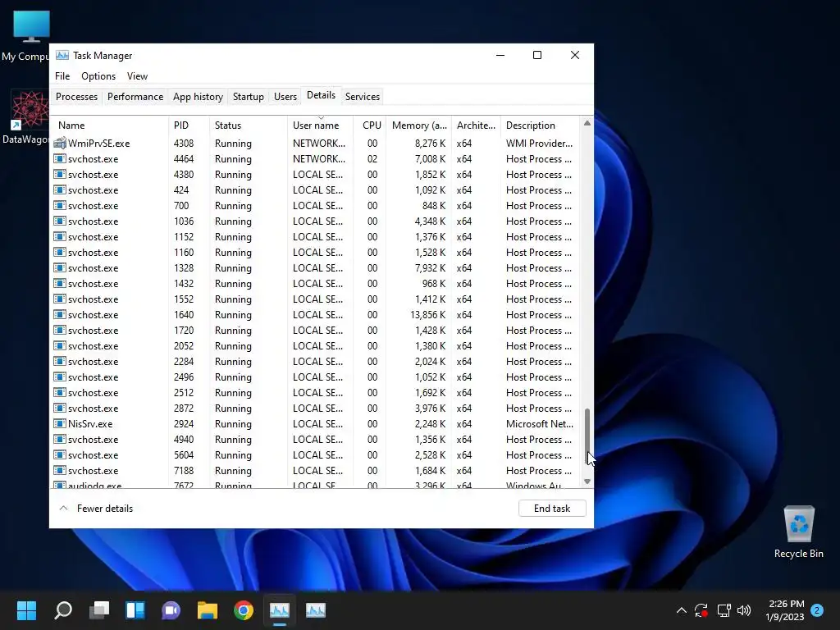Select the 7,932 K memory value
The width and height of the screenshot is (840, 630).
[430, 268]
